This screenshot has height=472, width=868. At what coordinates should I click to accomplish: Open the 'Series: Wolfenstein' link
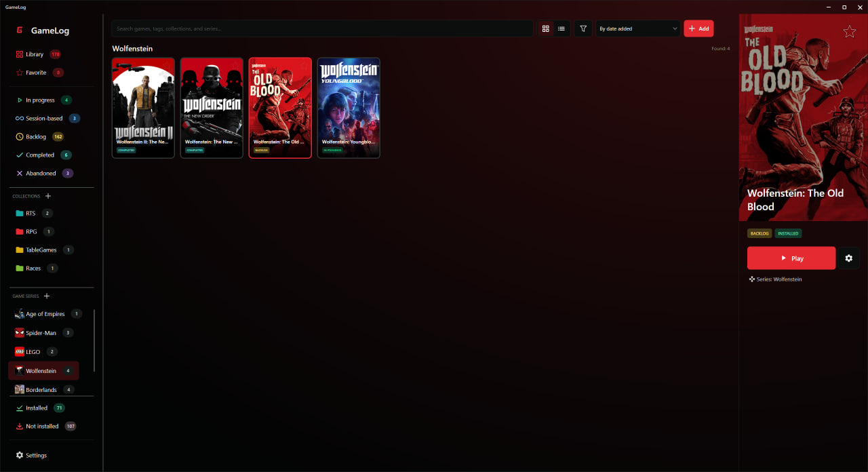[x=775, y=279]
